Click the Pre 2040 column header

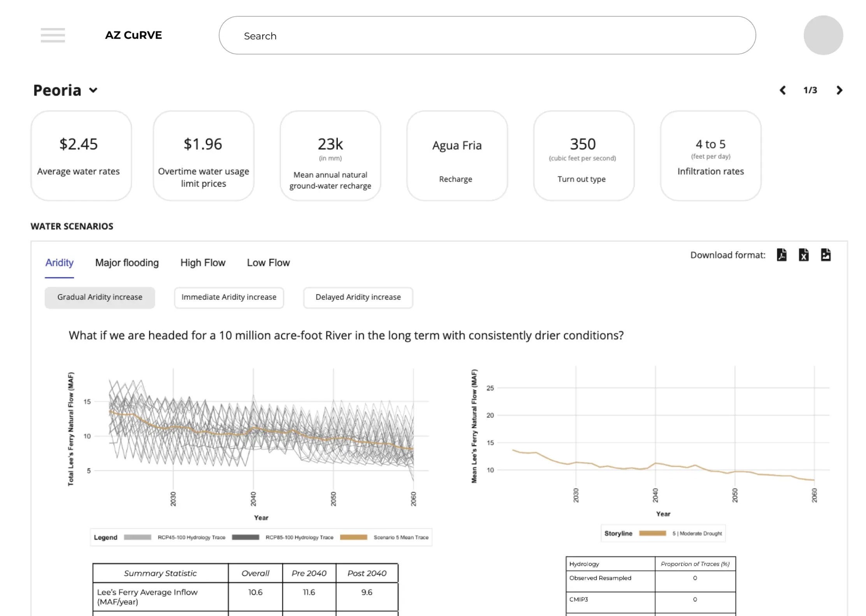tap(309, 574)
